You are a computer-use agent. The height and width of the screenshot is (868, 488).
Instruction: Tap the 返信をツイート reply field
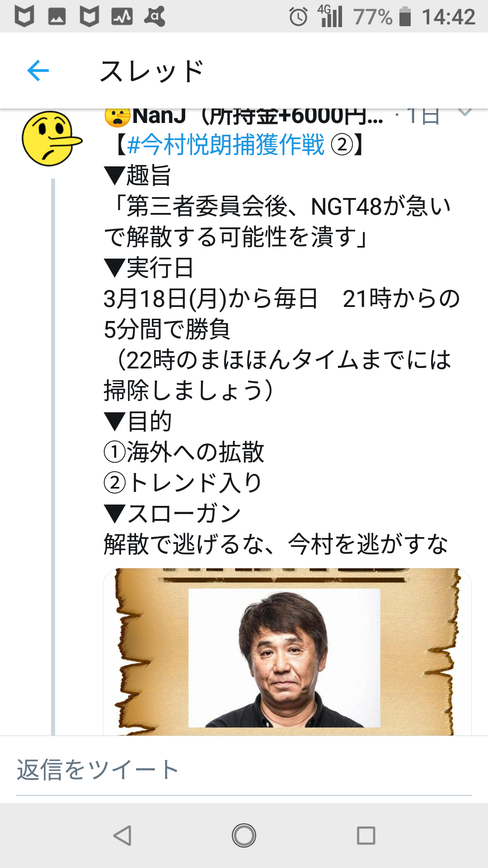pos(244,770)
